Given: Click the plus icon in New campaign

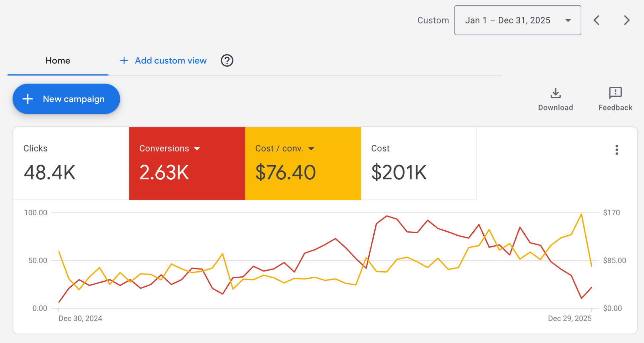Looking at the screenshot, I should point(28,99).
